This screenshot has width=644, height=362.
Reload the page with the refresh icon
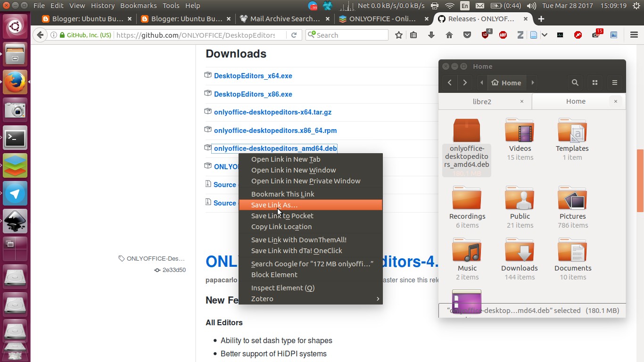[294, 35]
